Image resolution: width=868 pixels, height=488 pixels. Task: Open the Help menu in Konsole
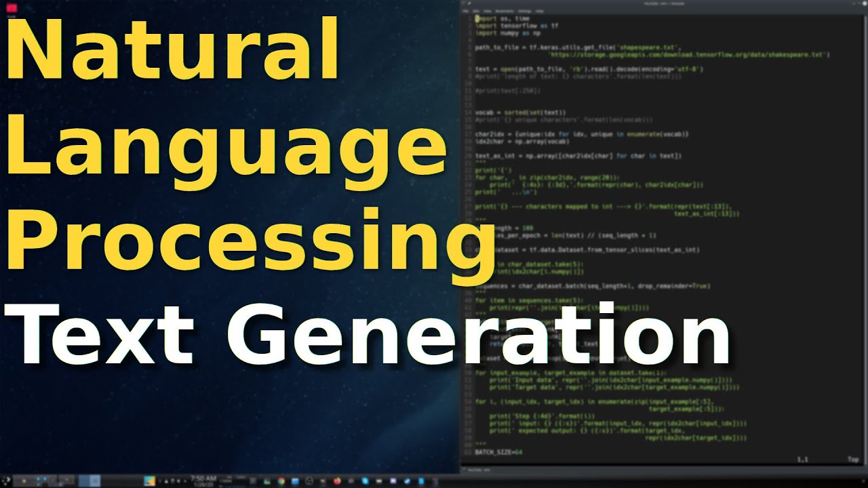pos(540,12)
